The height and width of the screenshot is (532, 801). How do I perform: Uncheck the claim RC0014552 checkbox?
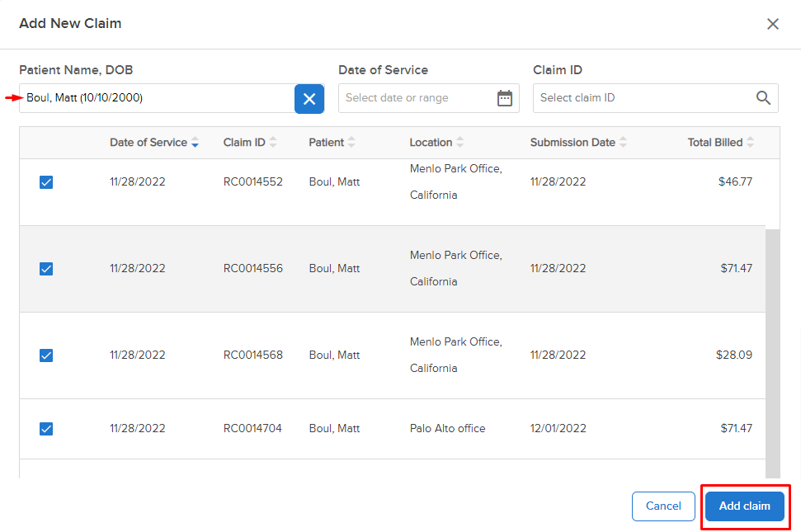[46, 182]
